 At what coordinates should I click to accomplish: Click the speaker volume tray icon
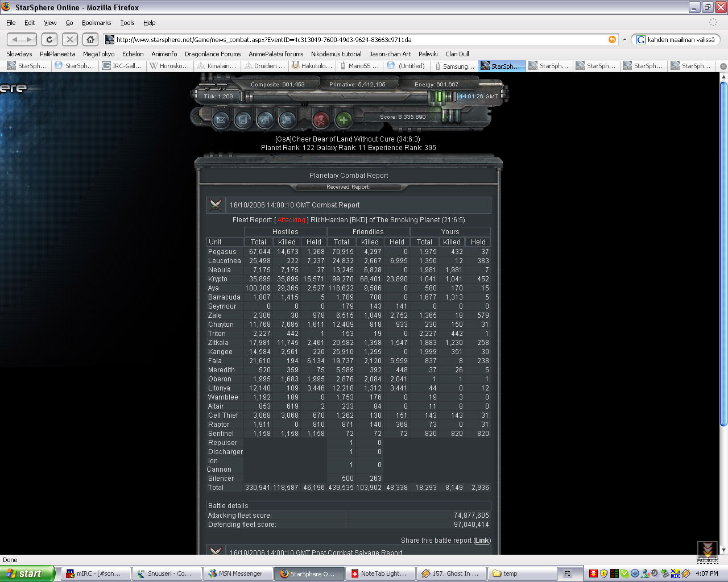point(655,573)
